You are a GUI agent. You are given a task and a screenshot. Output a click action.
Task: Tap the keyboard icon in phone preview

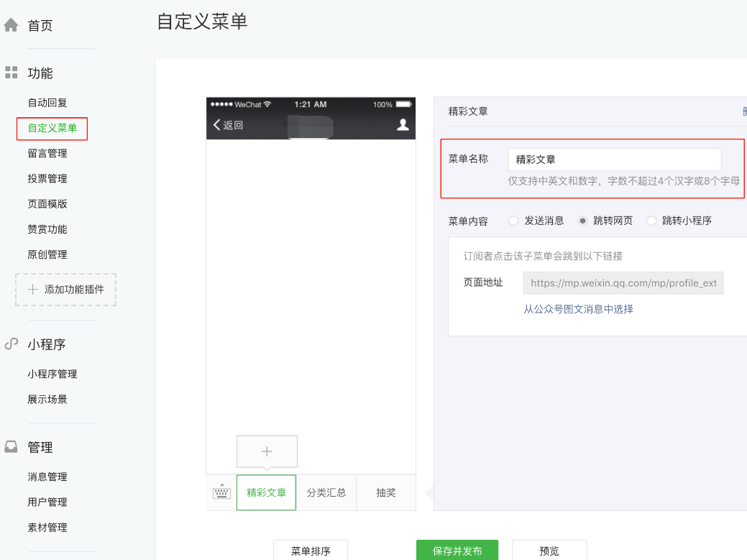click(x=221, y=492)
